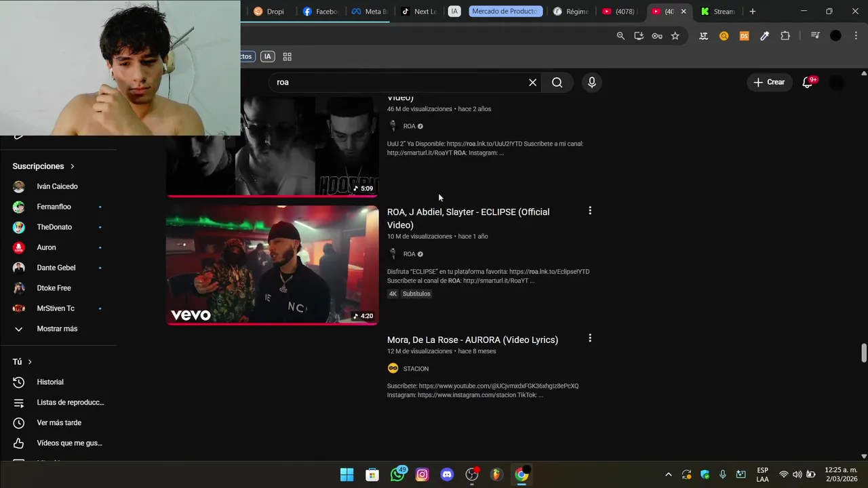Open more options for ECLIPSE video
The height and width of the screenshot is (488, 868).
[590, 211]
